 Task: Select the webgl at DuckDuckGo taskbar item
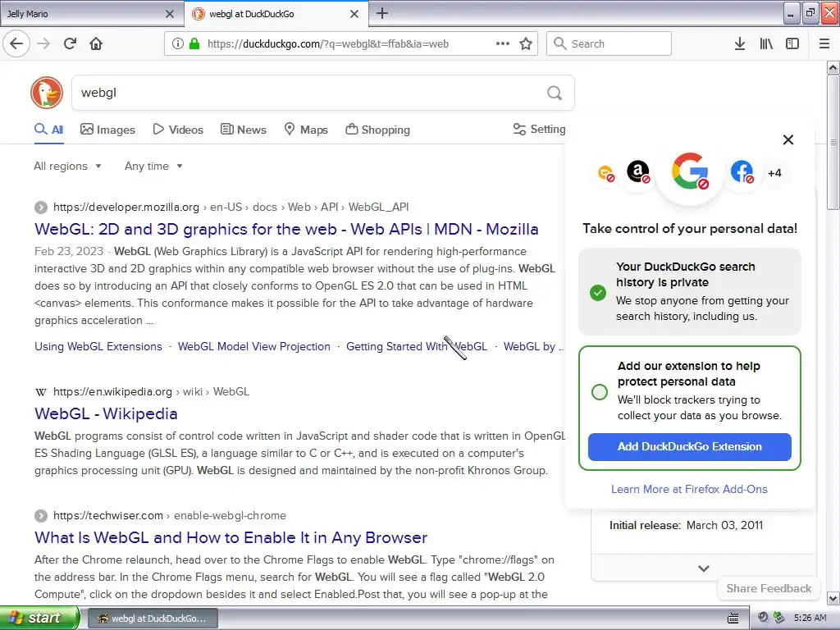(153, 619)
